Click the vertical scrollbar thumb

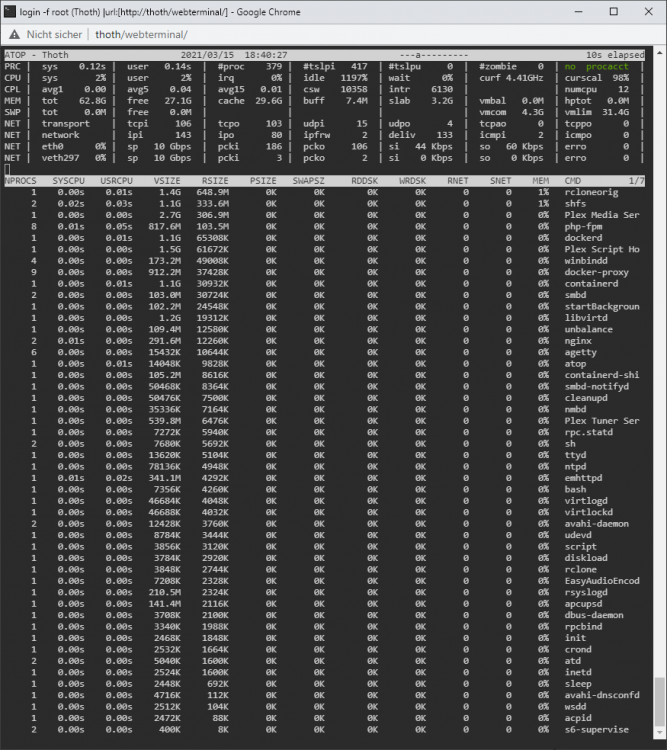tap(660, 702)
